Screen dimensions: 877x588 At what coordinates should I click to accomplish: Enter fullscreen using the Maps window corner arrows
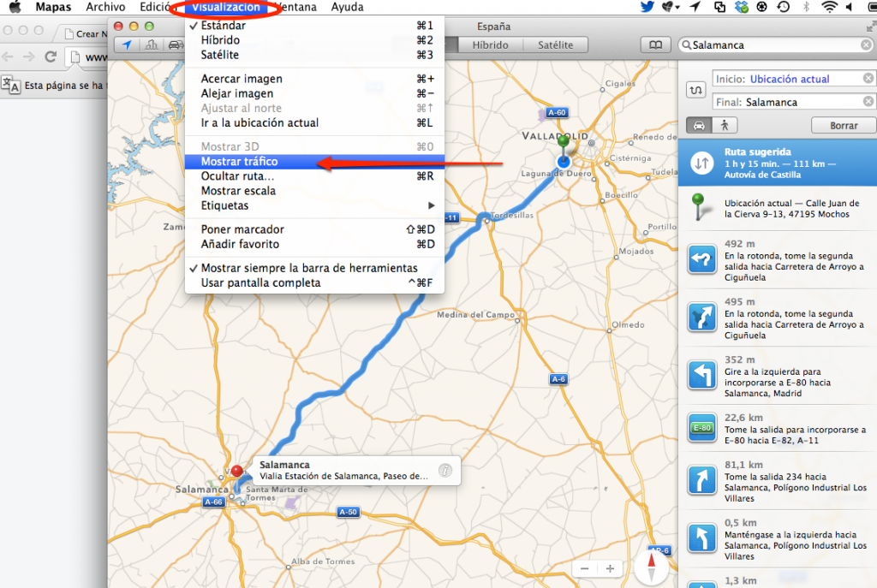click(871, 27)
